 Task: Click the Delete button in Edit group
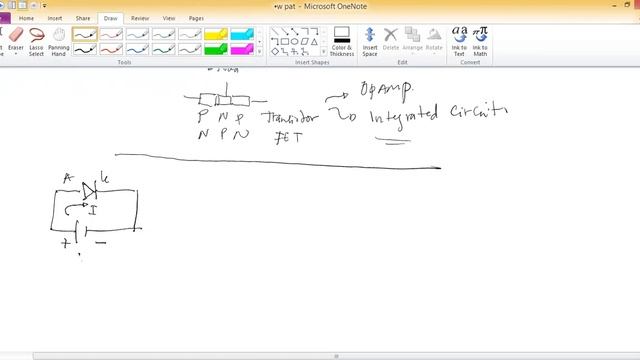pyautogui.click(x=391, y=40)
